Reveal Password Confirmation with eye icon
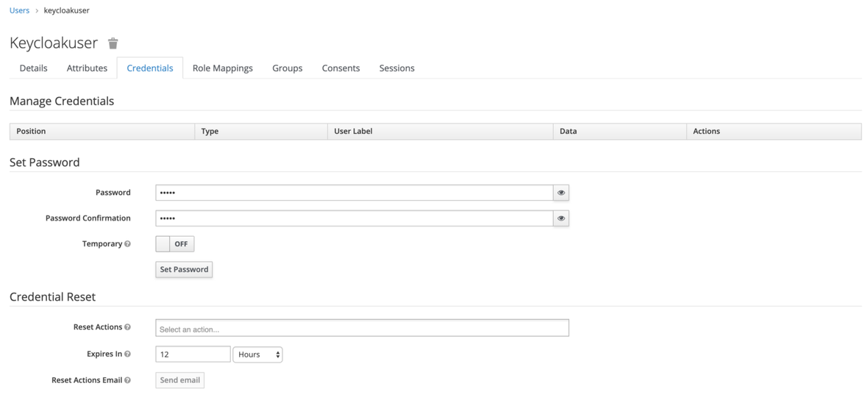This screenshot has height=400, width=868. 561,218
